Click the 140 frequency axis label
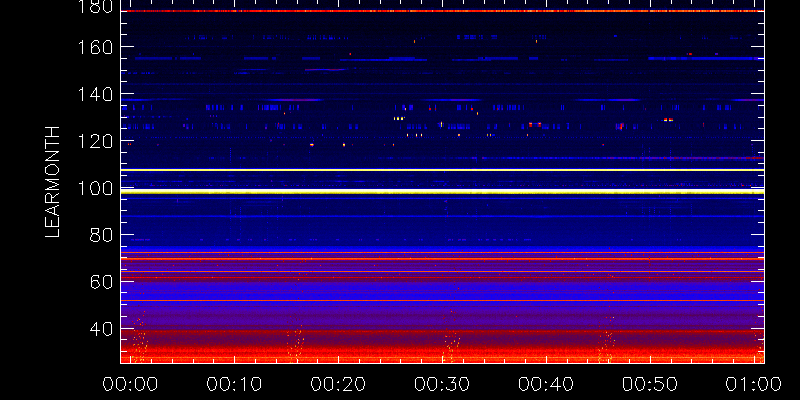800x400 pixels. [96, 94]
